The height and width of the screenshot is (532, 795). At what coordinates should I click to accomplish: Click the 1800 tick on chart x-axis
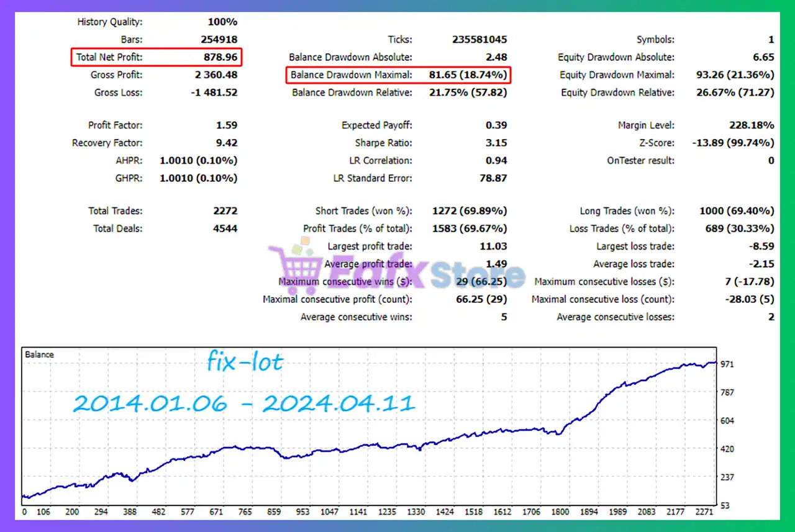(x=560, y=512)
